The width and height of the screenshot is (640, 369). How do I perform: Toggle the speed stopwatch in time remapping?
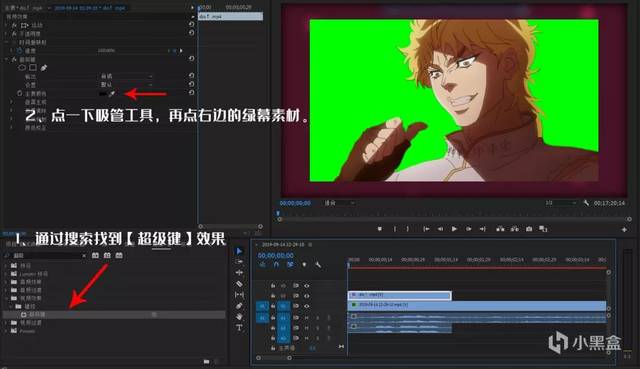tap(19, 51)
